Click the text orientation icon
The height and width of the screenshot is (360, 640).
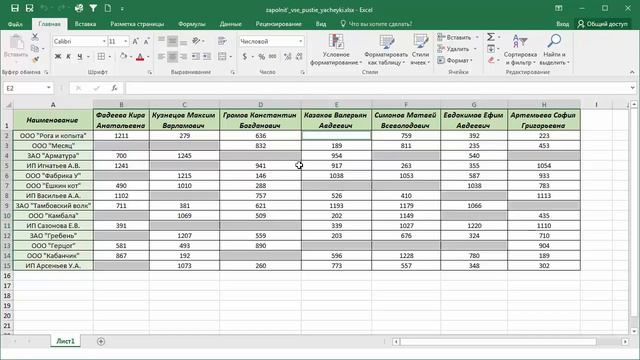point(196,41)
